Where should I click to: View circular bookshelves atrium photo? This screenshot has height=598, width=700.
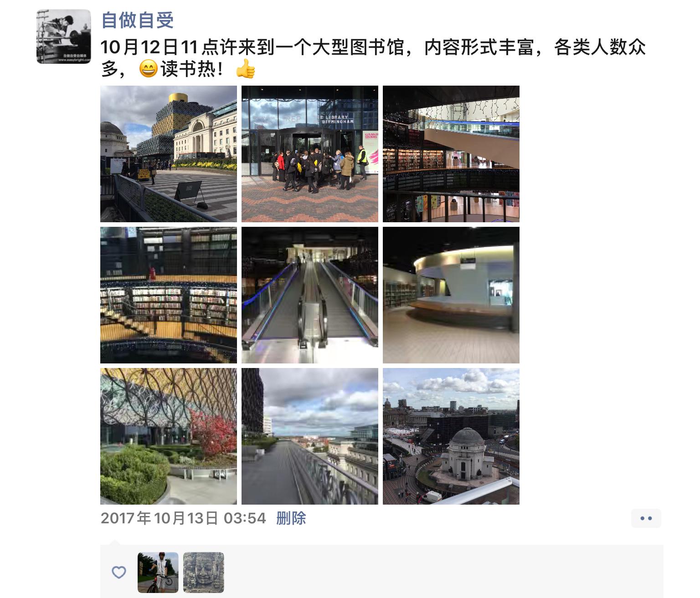(x=169, y=295)
